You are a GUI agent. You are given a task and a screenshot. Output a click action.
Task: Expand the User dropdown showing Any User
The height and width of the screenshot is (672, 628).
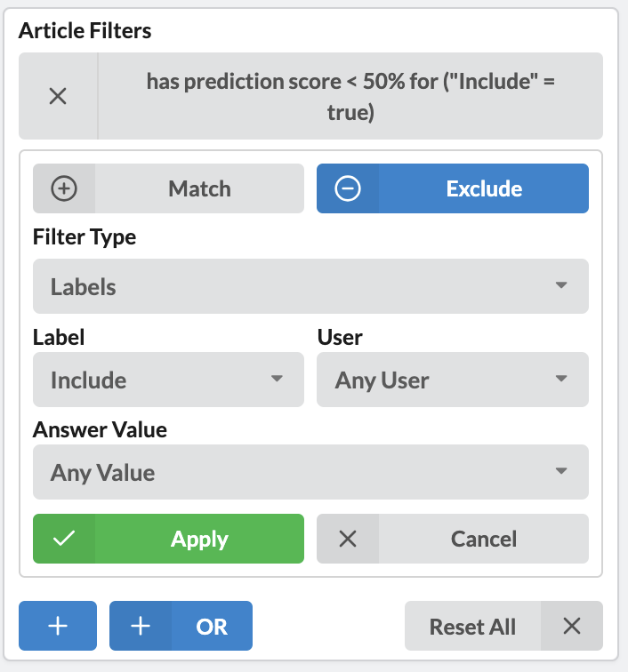pos(452,380)
